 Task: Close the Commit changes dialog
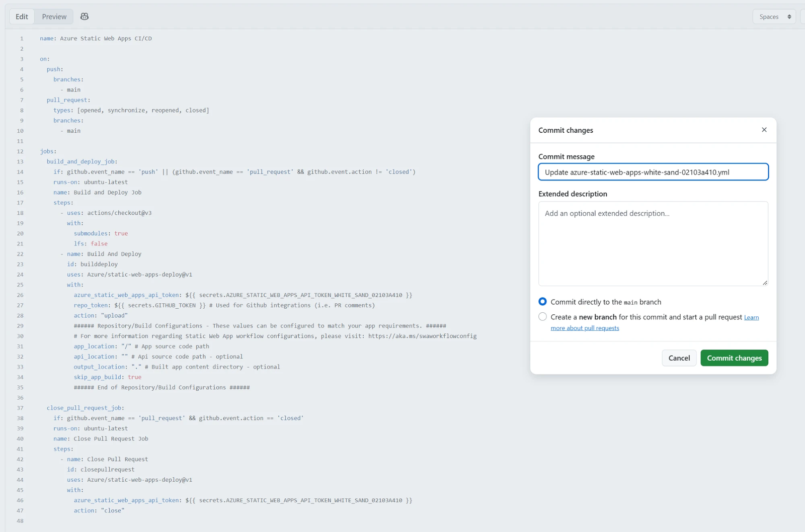pos(764,130)
